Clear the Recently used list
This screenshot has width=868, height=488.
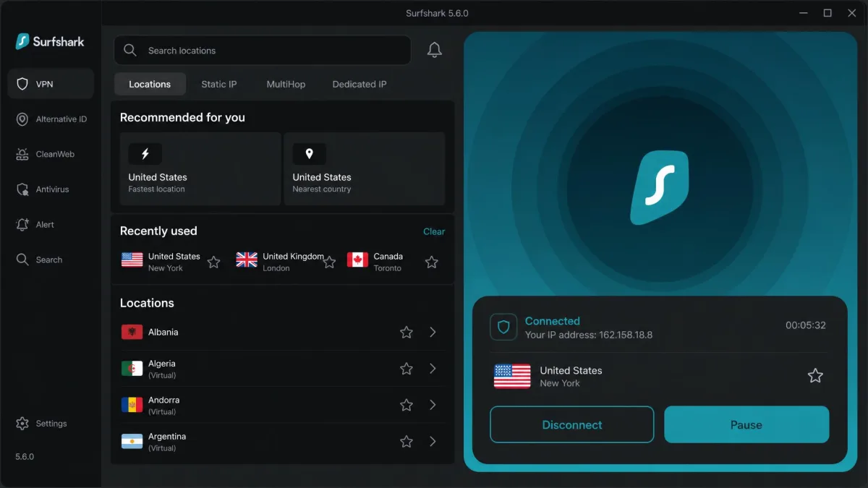(x=434, y=231)
